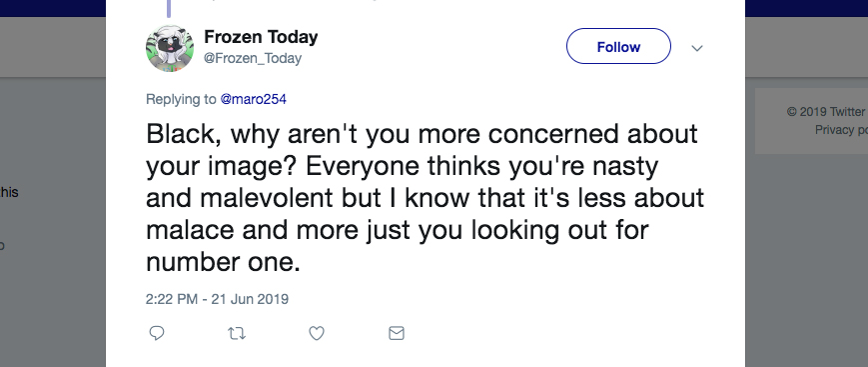Send tweet via Direct Message envelope icon
This screenshot has height=367, width=868.
[x=397, y=333]
